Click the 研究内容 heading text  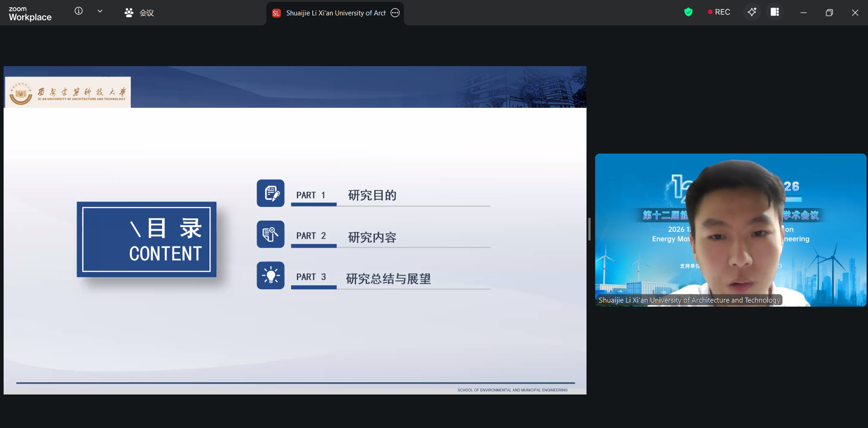(x=372, y=237)
